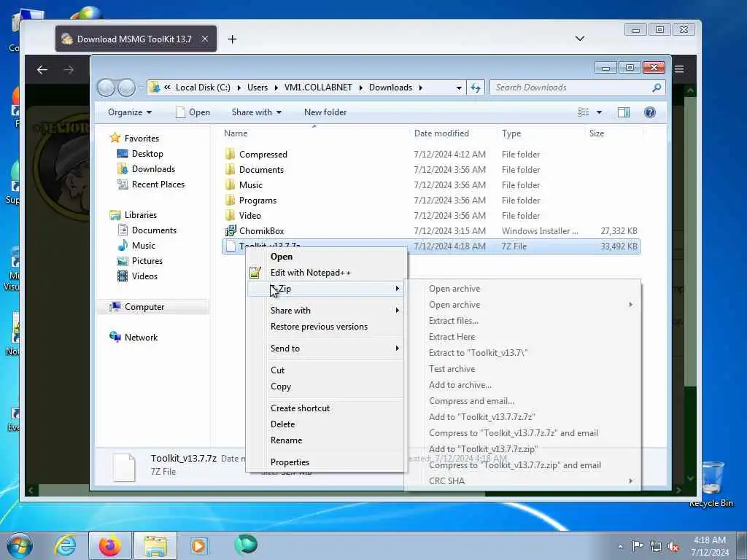Image resolution: width=747 pixels, height=560 pixels.
Task: Open view options dropdown arrow
Action: [x=600, y=112]
